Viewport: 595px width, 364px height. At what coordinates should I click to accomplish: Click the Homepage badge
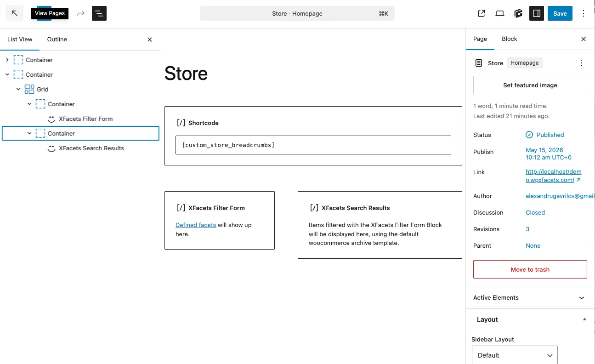(x=524, y=63)
